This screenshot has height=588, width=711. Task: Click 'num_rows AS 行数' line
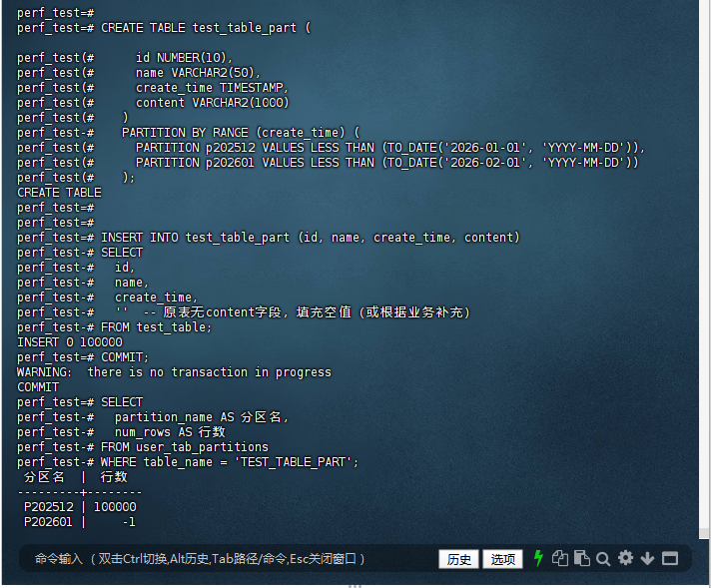(x=170, y=432)
